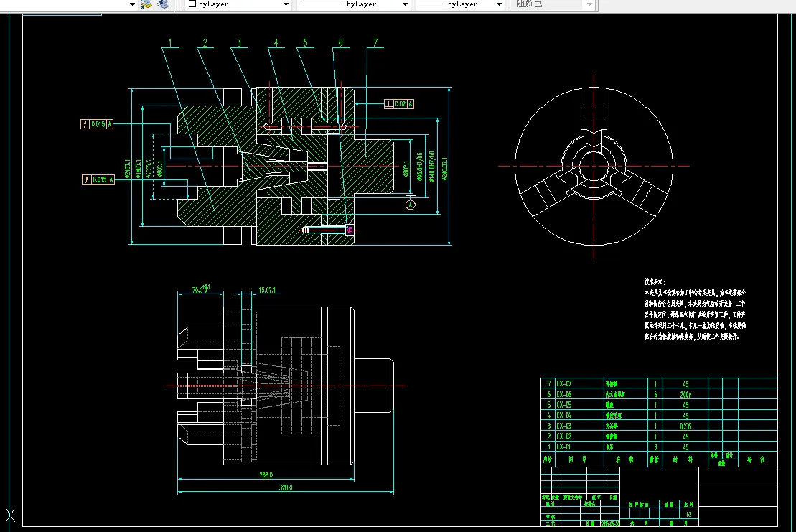
Task: Open the layer list dropdown arrow
Action: point(132,4)
